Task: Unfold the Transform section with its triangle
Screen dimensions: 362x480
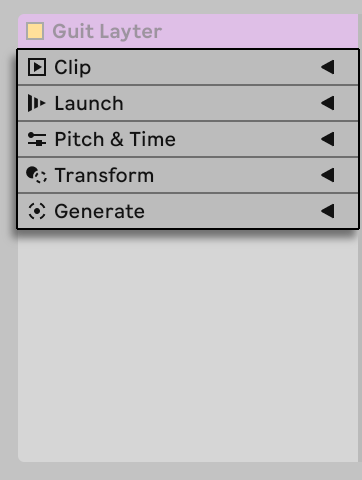Action: tap(328, 175)
